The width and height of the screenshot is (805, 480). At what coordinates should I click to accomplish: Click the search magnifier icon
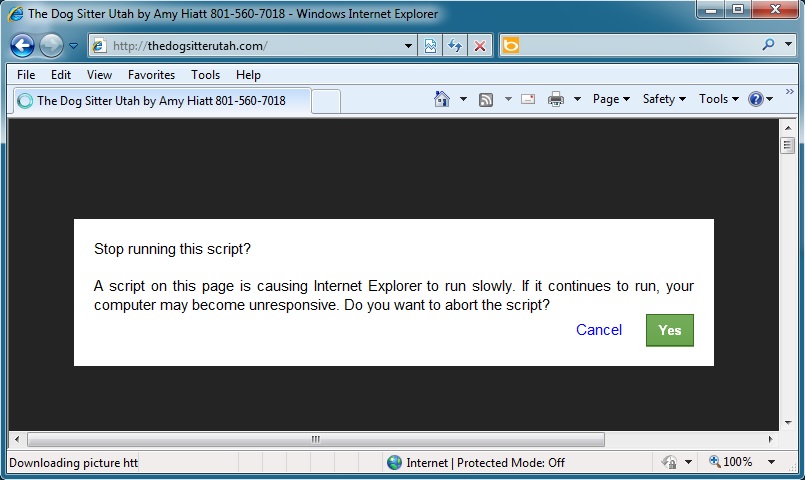point(768,45)
